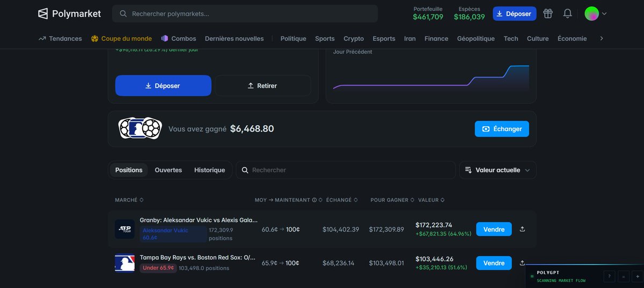Sort by the VALEUR column
The width and height of the screenshot is (644, 288).
pyautogui.click(x=431, y=200)
